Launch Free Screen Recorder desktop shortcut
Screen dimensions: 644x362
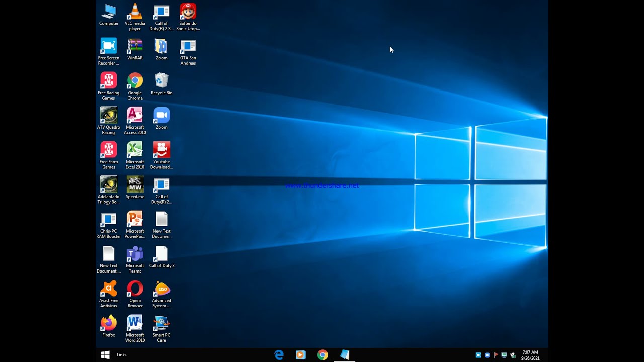[x=109, y=52]
